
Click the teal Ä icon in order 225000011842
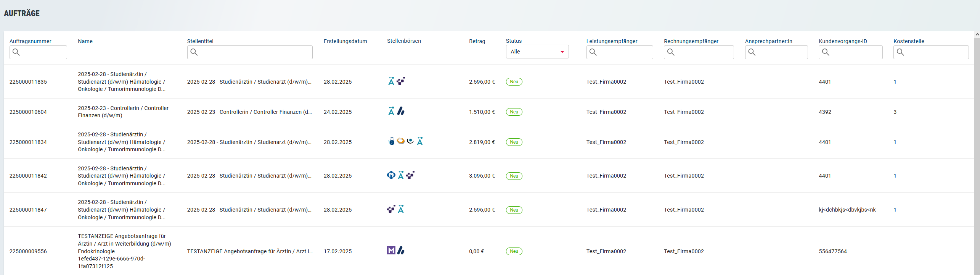(401, 175)
